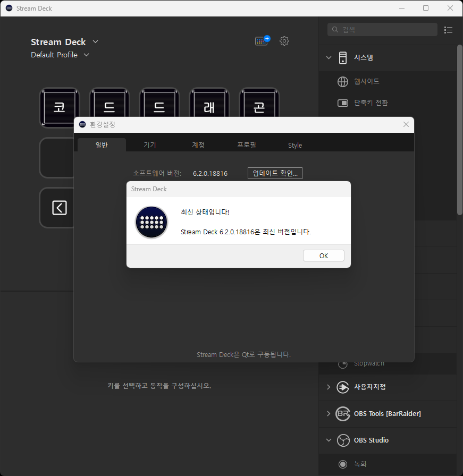
Task: Toggle the action list view icon
Action: (x=449, y=30)
